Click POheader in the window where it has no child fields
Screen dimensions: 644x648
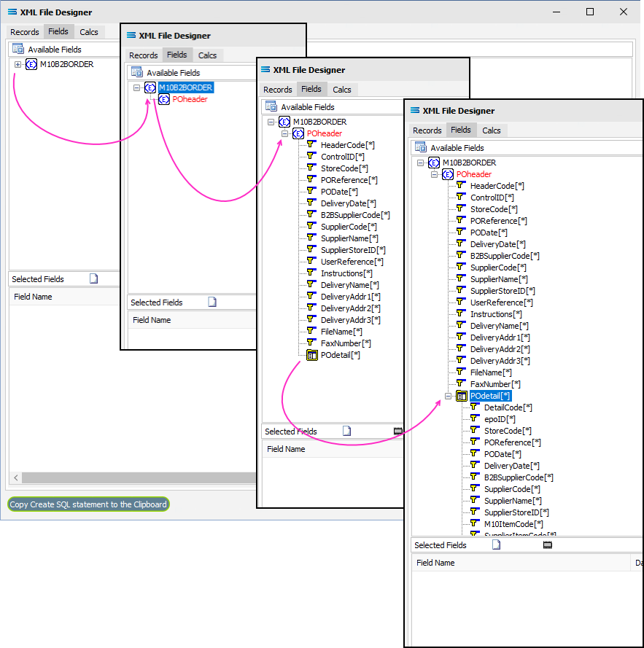coord(190,99)
